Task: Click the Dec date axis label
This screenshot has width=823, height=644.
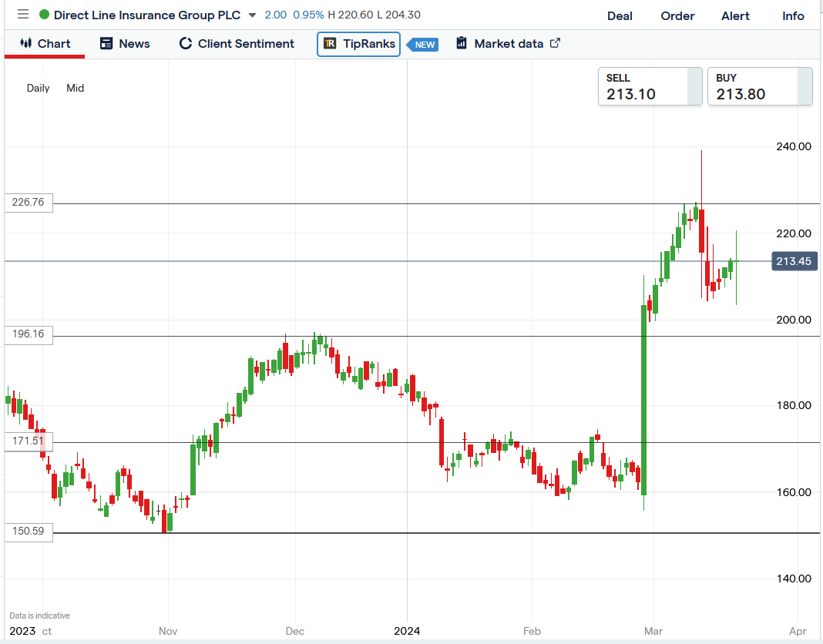Action: (x=295, y=631)
